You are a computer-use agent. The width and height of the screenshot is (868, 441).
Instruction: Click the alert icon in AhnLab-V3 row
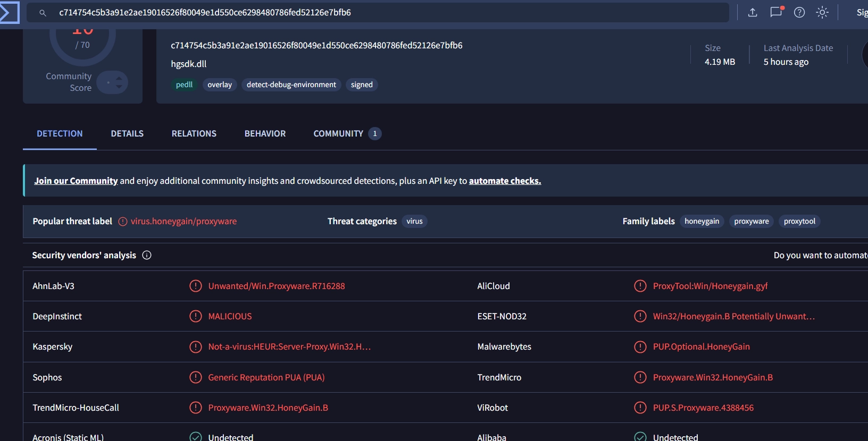(196, 286)
